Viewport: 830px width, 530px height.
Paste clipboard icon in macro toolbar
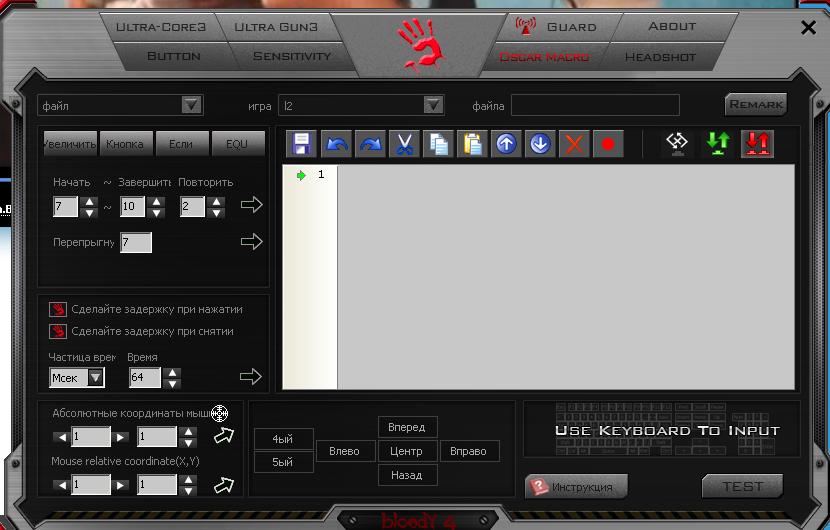[472, 144]
